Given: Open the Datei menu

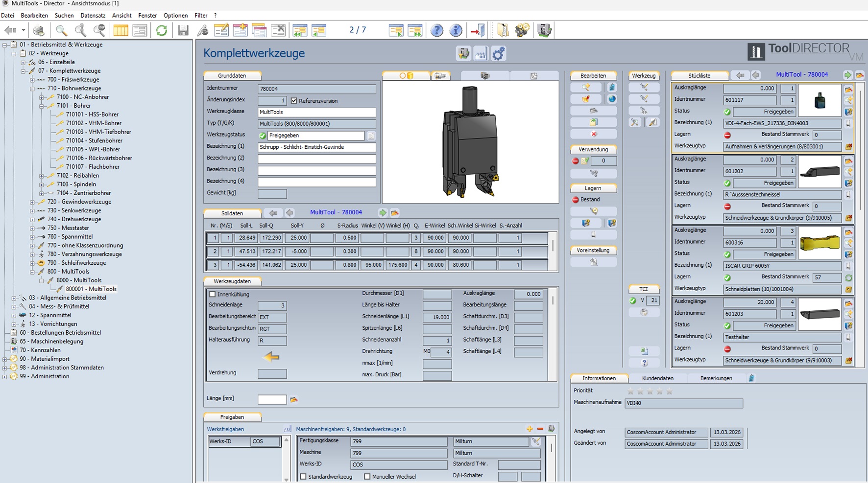Looking at the screenshot, I should pos(7,16).
